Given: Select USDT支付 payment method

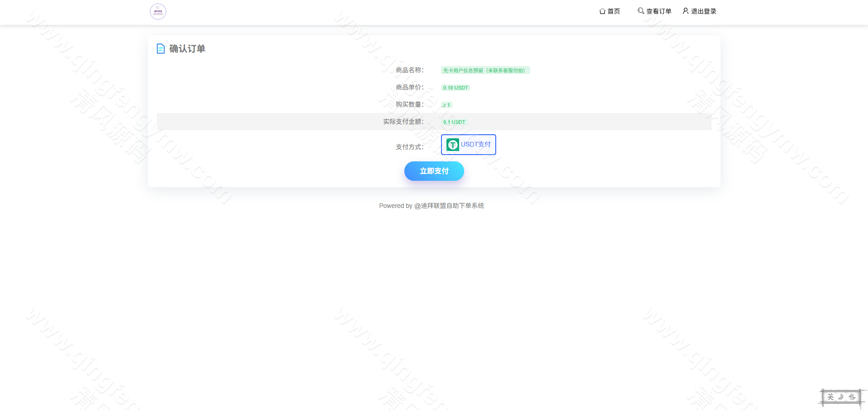Looking at the screenshot, I should [469, 145].
